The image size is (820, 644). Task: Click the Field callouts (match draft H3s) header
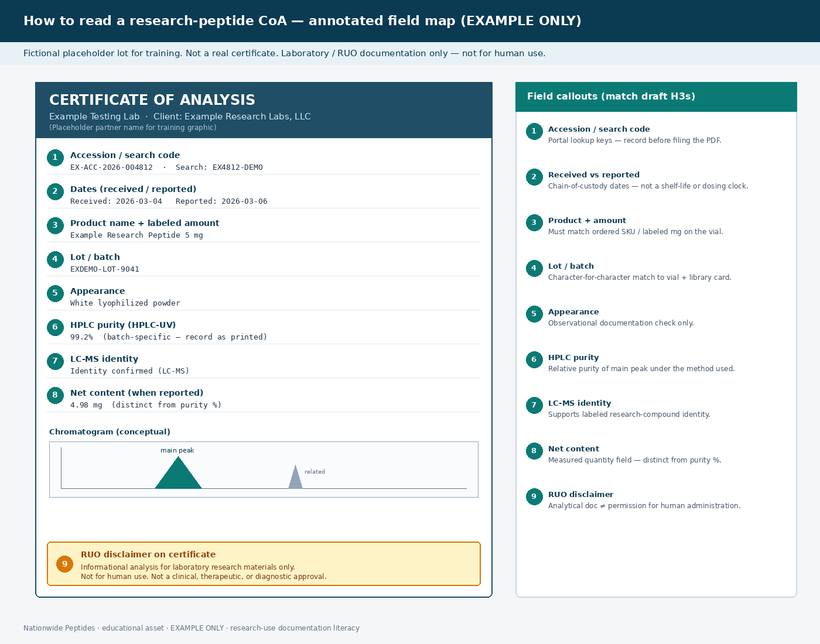611,97
